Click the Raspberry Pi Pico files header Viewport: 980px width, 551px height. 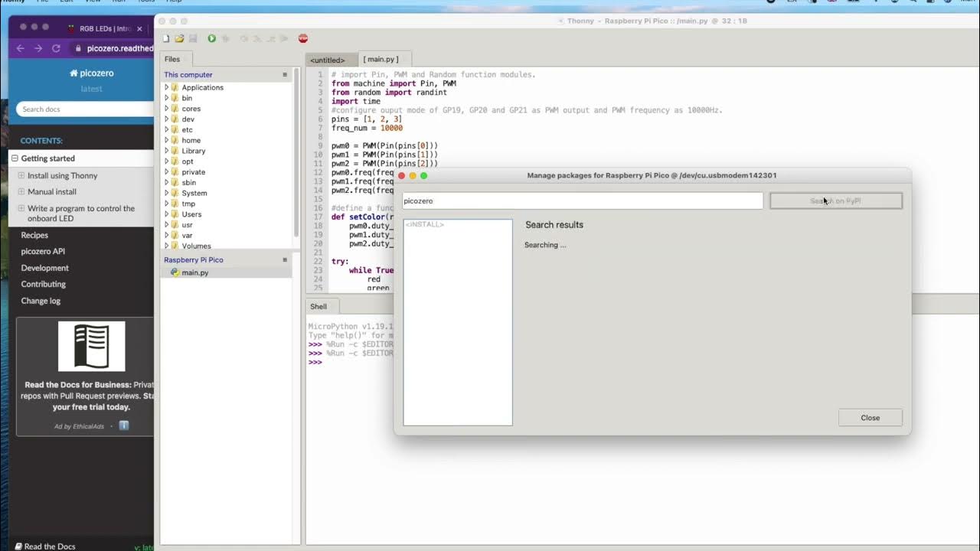[194, 260]
